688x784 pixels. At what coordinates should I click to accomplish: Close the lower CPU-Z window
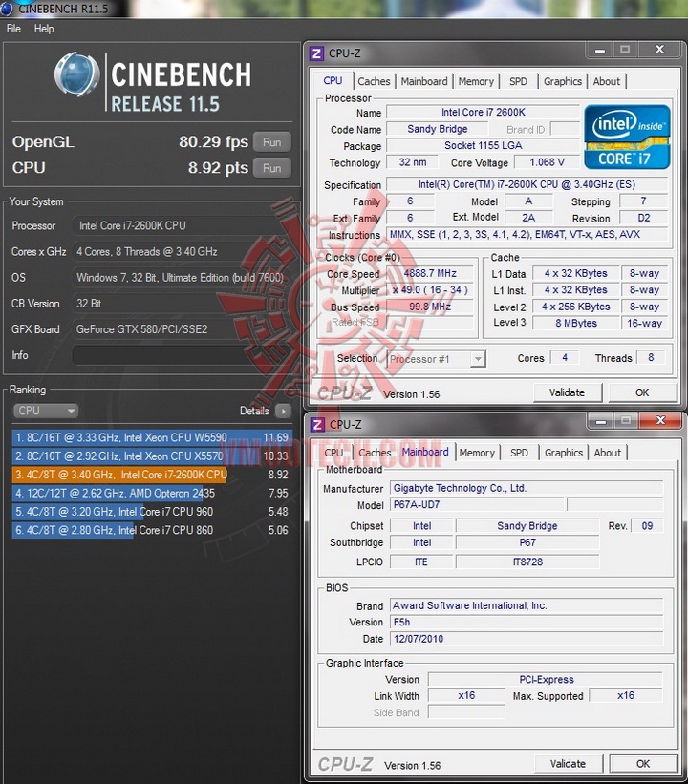[660, 420]
